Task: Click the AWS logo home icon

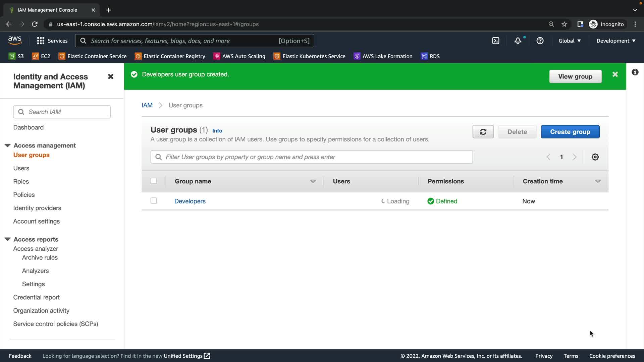Action: pos(15,40)
